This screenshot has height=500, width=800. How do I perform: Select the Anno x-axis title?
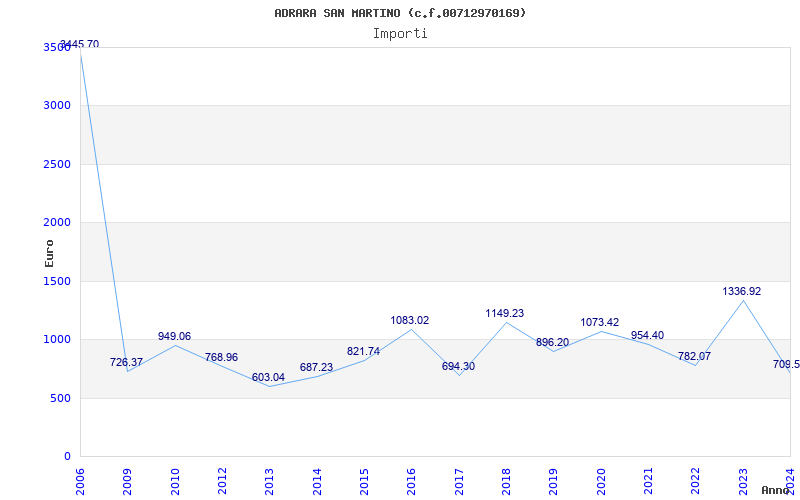point(776,490)
